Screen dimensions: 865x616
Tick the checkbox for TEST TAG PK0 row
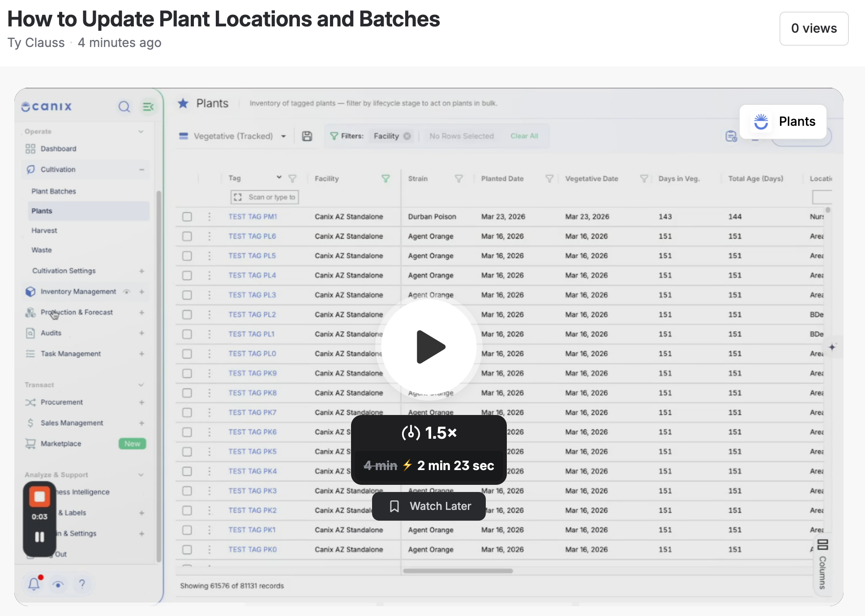pos(187,550)
